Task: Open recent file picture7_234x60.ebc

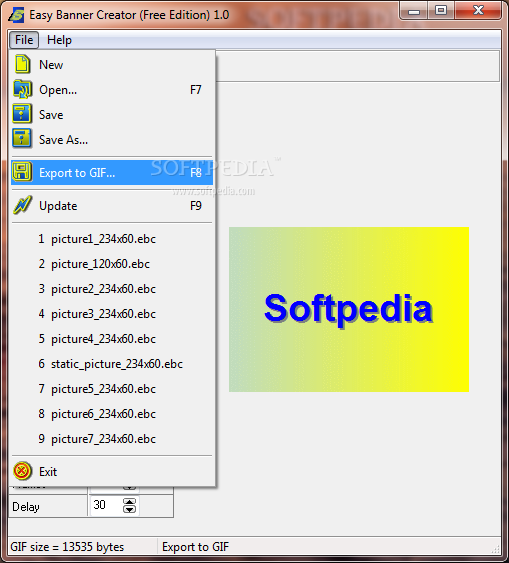Action: click(112, 439)
